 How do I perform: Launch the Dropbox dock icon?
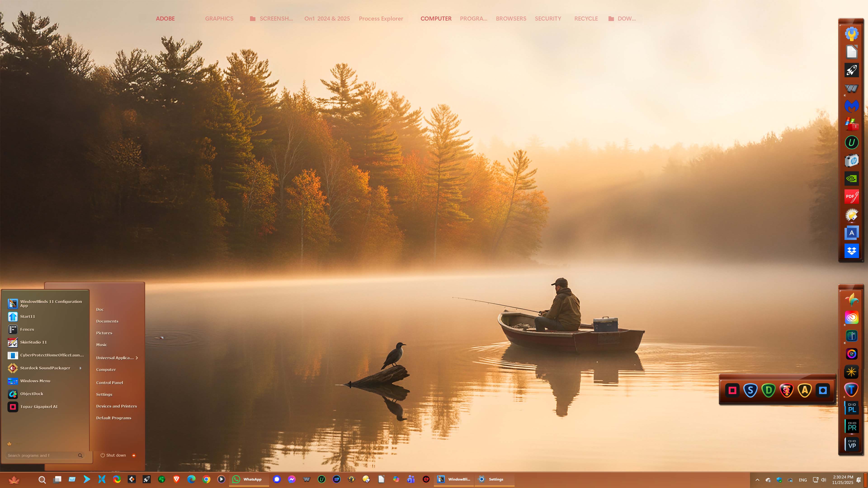point(851,251)
